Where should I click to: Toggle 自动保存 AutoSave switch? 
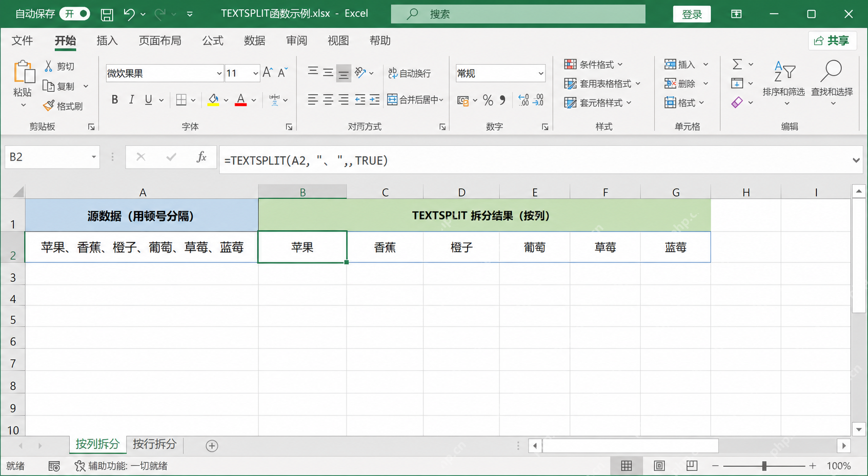pos(75,14)
